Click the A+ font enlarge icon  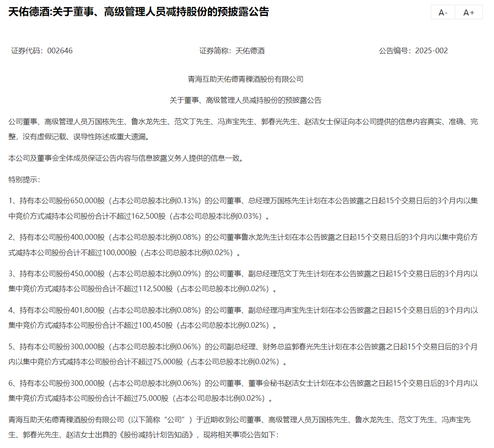469,12
